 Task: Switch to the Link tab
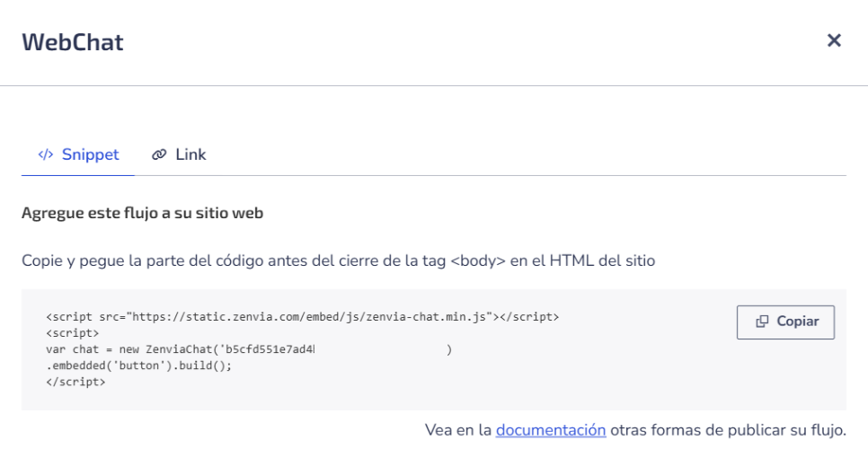179,154
